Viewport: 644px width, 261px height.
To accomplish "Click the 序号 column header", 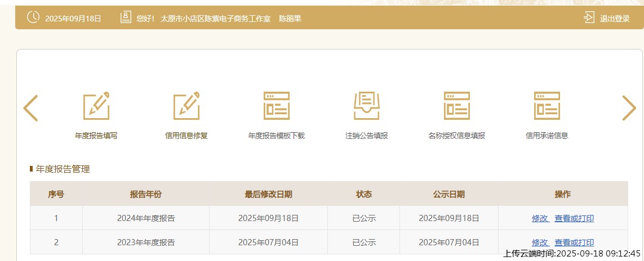I will tap(56, 194).
